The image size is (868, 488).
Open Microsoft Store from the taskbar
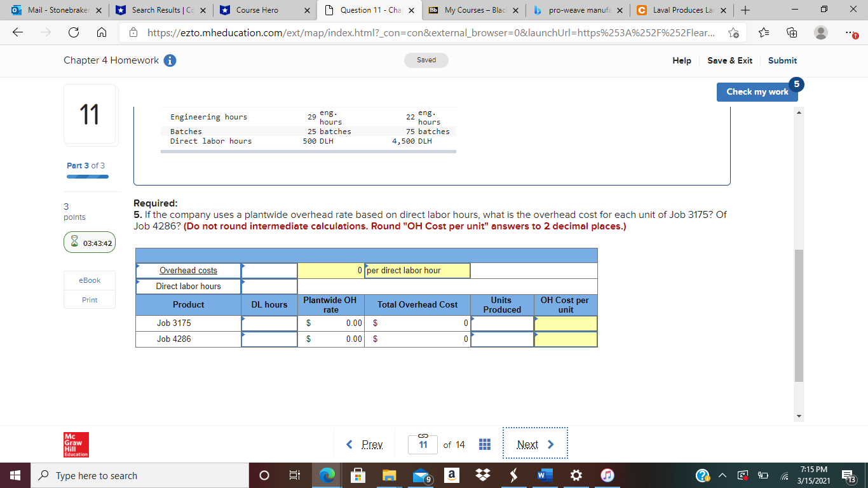(x=358, y=475)
